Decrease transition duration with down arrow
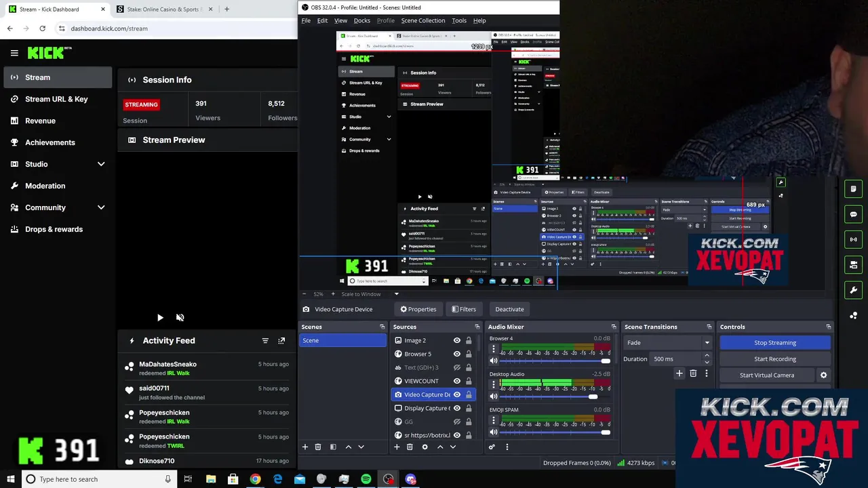Image resolution: width=868 pixels, height=488 pixels. click(707, 363)
